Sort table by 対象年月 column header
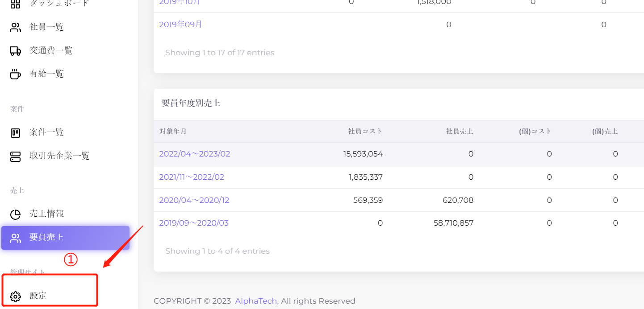 173,132
